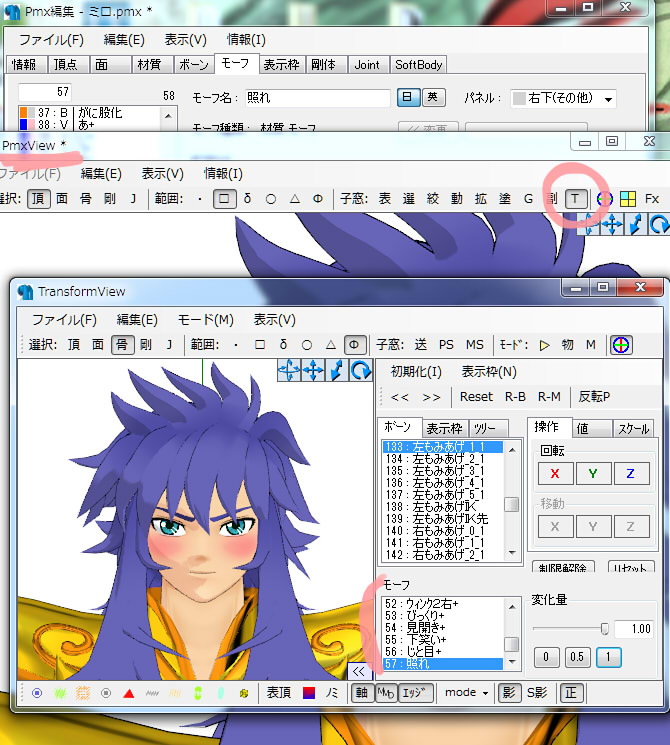Click the colored axis-circle icon in TransformView
This screenshot has height=745, width=670.
pyautogui.click(x=621, y=345)
